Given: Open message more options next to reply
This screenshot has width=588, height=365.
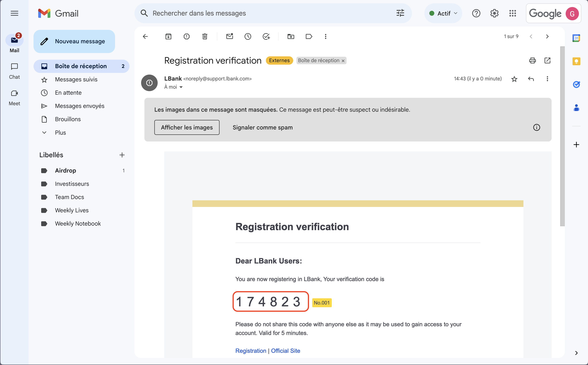Looking at the screenshot, I should coord(547,79).
